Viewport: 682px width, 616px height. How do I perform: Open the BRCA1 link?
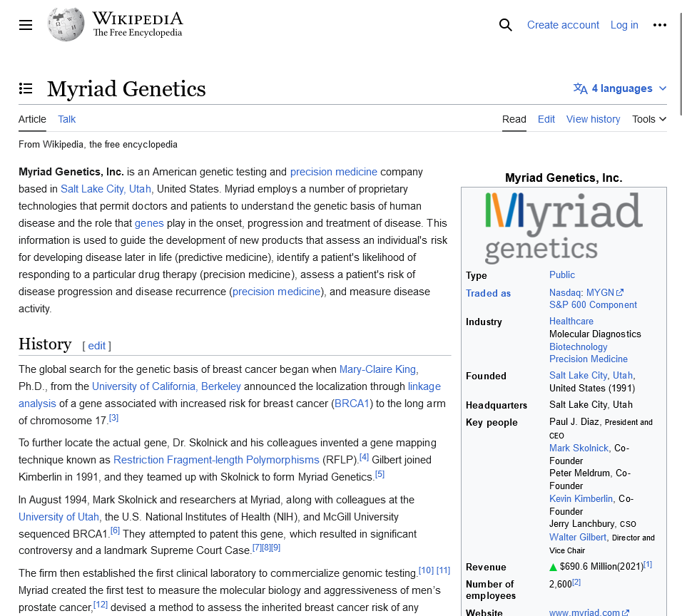click(x=352, y=404)
